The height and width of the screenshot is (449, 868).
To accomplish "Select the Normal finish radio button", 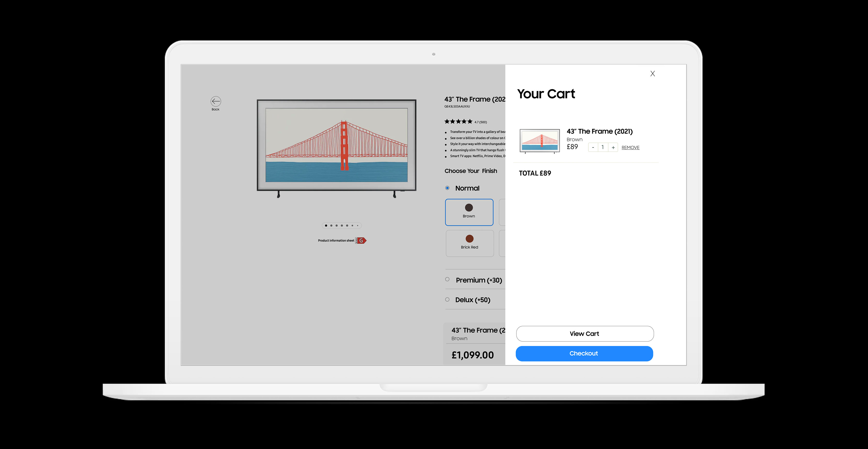I will pos(447,188).
